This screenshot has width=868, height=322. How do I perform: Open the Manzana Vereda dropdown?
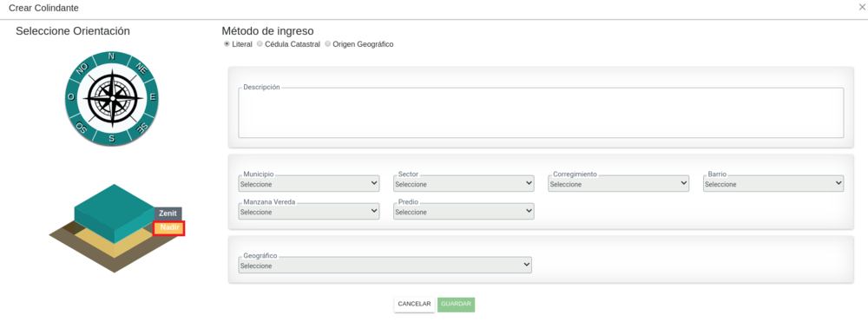(x=309, y=212)
